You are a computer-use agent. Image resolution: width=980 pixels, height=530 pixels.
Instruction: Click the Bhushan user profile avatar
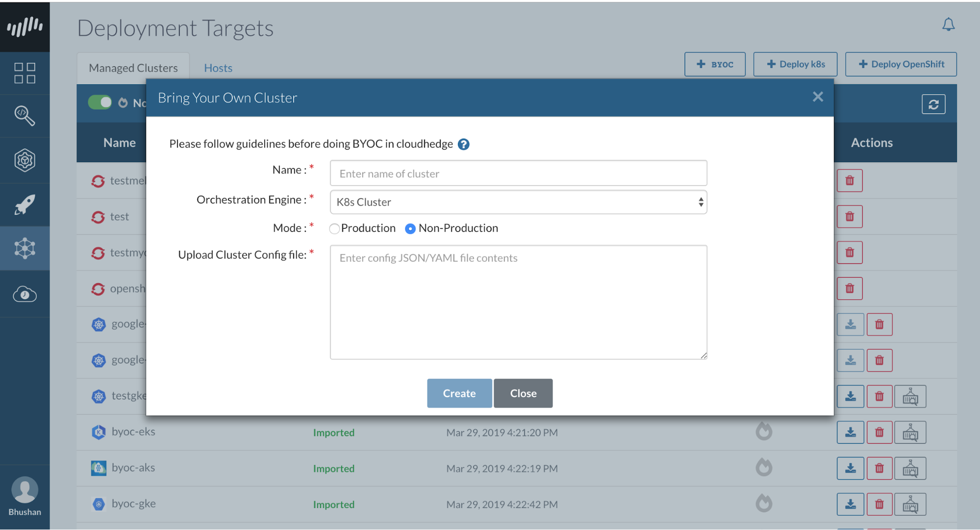click(x=25, y=490)
